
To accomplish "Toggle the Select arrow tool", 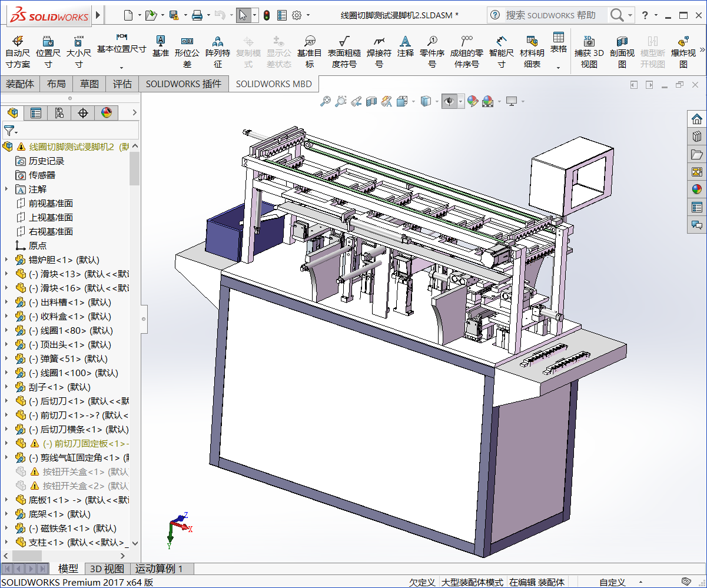I will pos(244,15).
